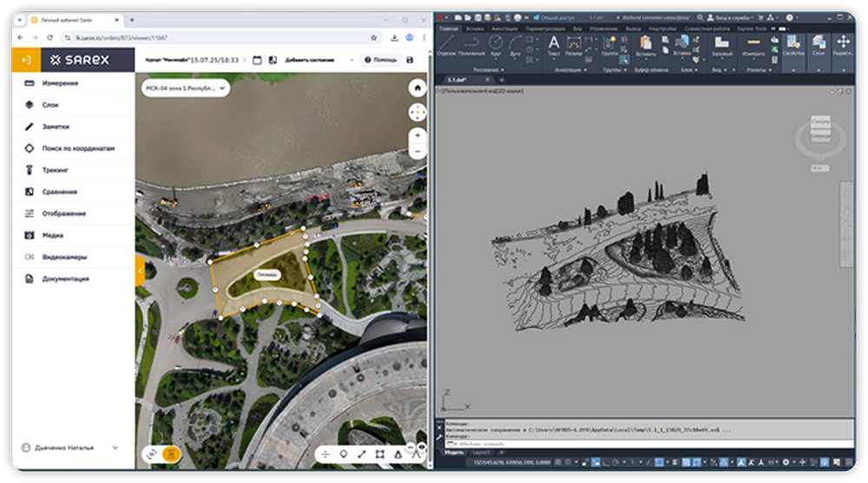The image size is (868, 483).
Task: Switch to the Модель tab in AutoCAD
Action: 454,453
